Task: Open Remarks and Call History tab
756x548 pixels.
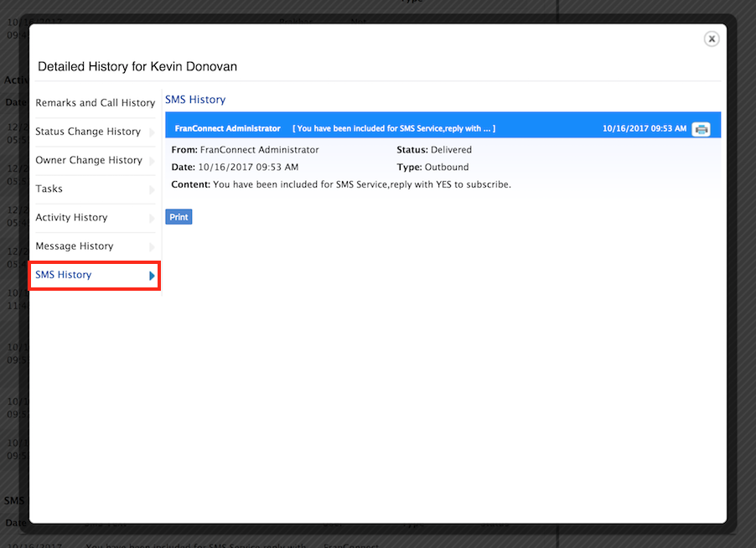Action: pyautogui.click(x=95, y=103)
